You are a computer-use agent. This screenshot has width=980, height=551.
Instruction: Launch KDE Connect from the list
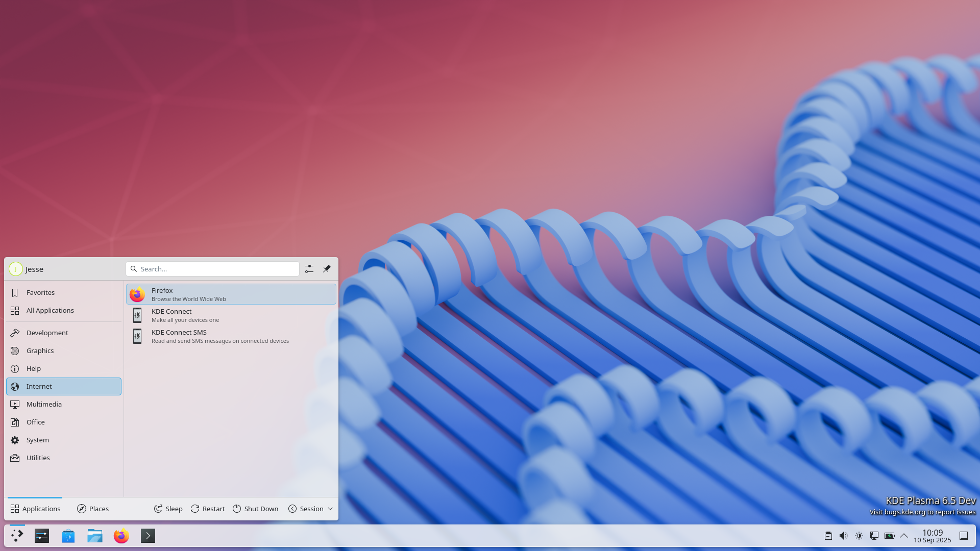pyautogui.click(x=231, y=315)
